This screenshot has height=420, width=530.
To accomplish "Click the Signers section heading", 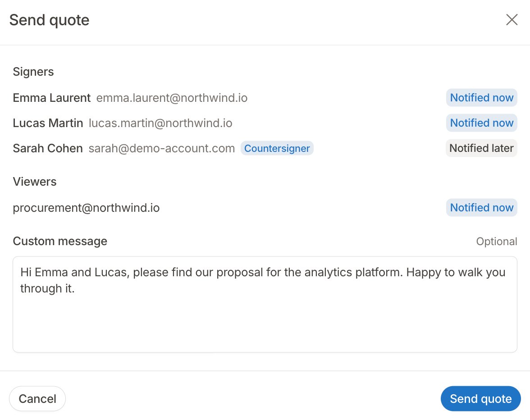I will (33, 72).
